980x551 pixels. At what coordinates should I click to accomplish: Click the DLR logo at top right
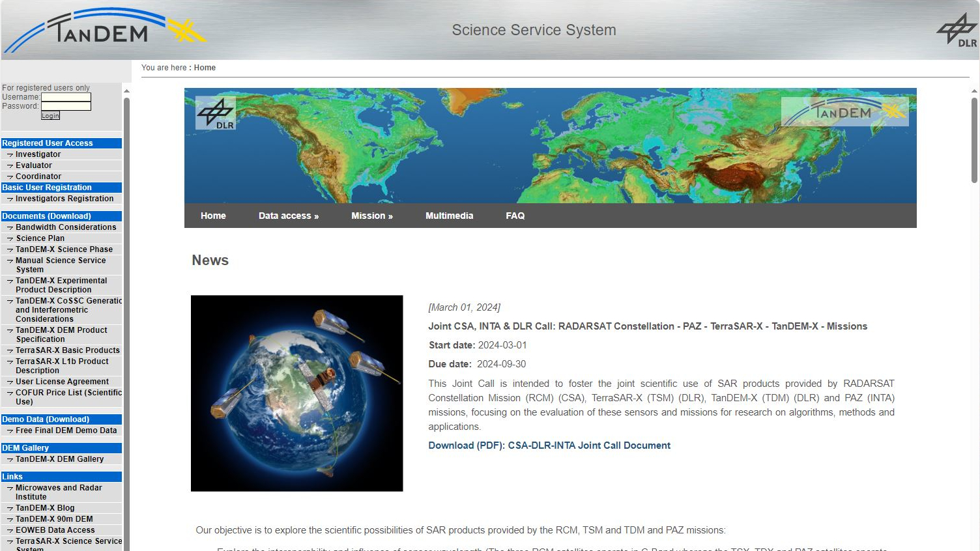[x=957, y=30]
